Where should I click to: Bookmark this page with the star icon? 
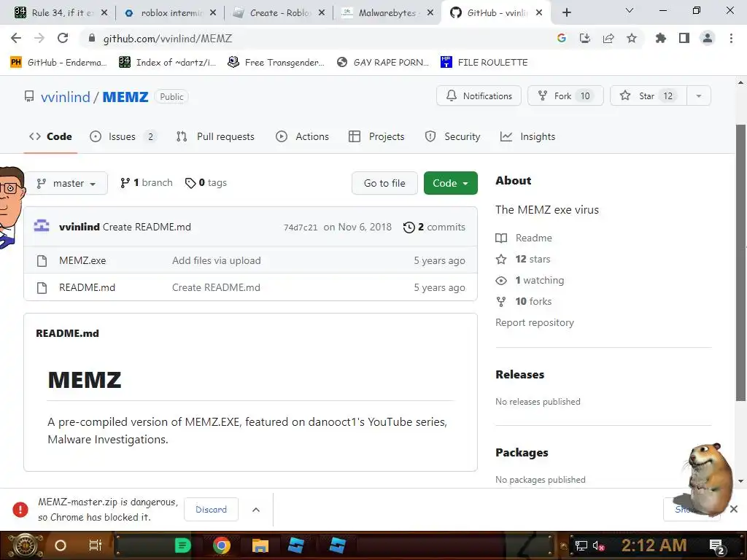click(x=632, y=38)
